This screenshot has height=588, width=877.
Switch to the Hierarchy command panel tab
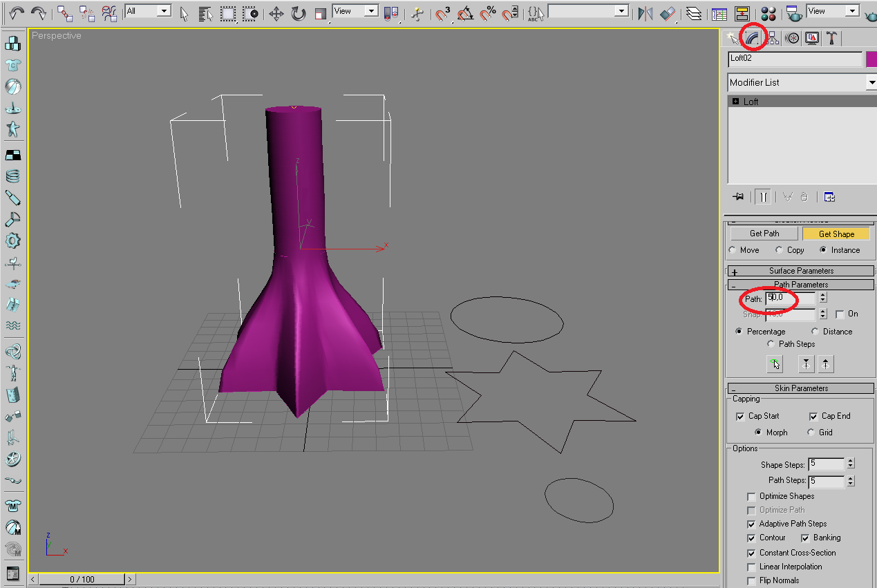[x=773, y=38]
